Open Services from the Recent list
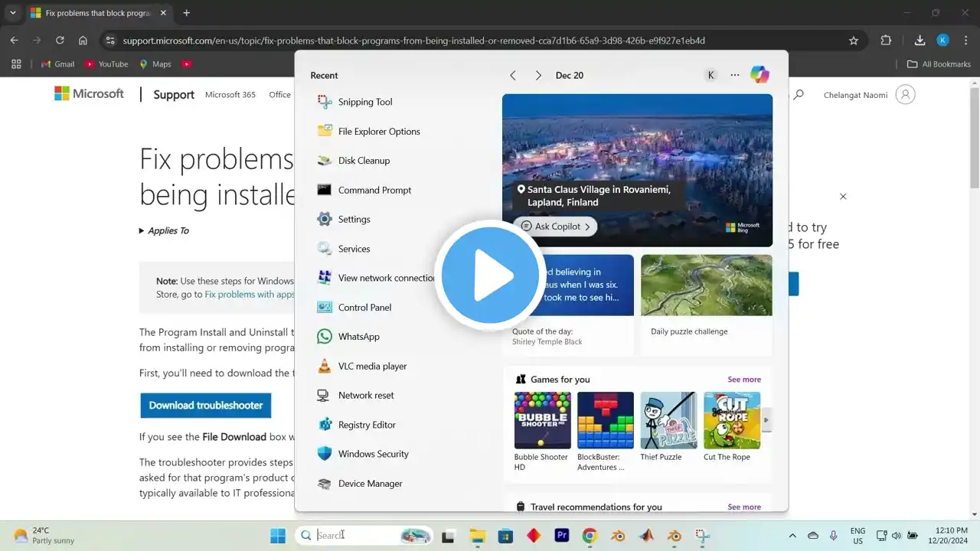The image size is (980, 551). pyautogui.click(x=343, y=249)
